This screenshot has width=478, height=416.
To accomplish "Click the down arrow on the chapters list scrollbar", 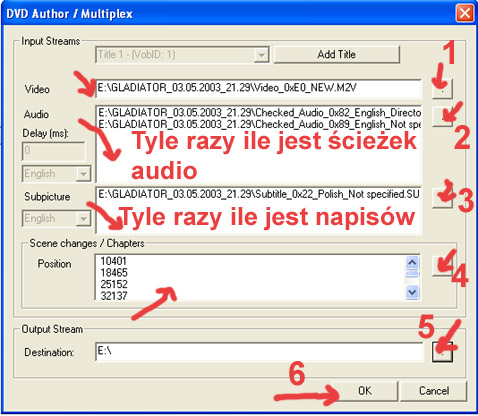I will click(x=412, y=292).
